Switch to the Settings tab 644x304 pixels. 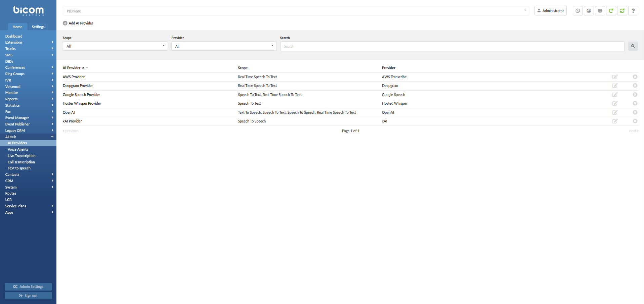pyautogui.click(x=38, y=27)
